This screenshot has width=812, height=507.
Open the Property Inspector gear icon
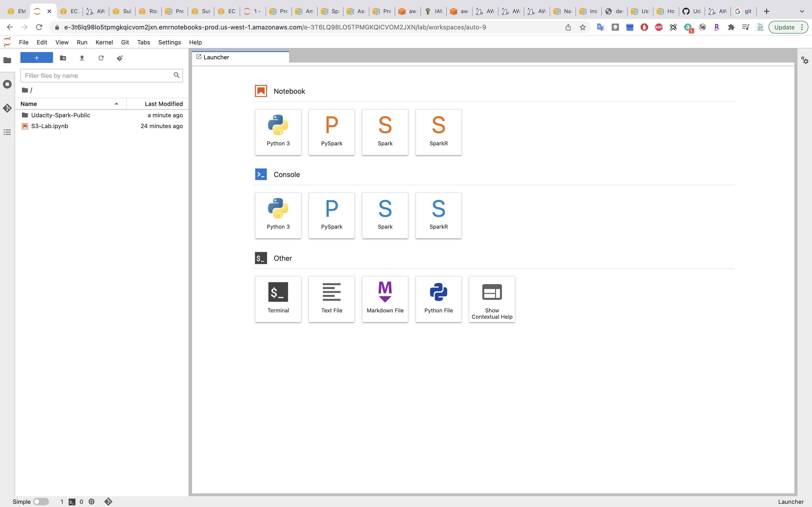click(x=804, y=60)
